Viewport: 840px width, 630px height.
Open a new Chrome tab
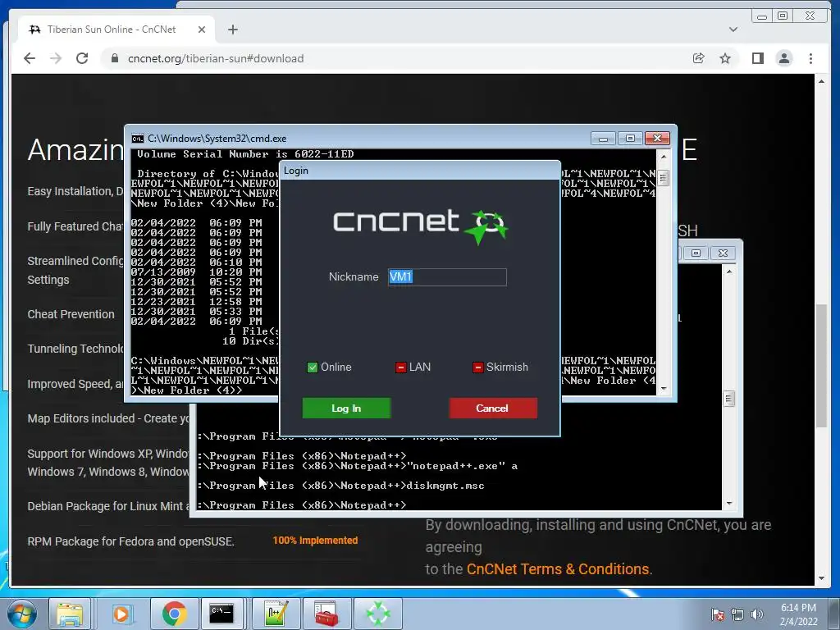coord(232,30)
